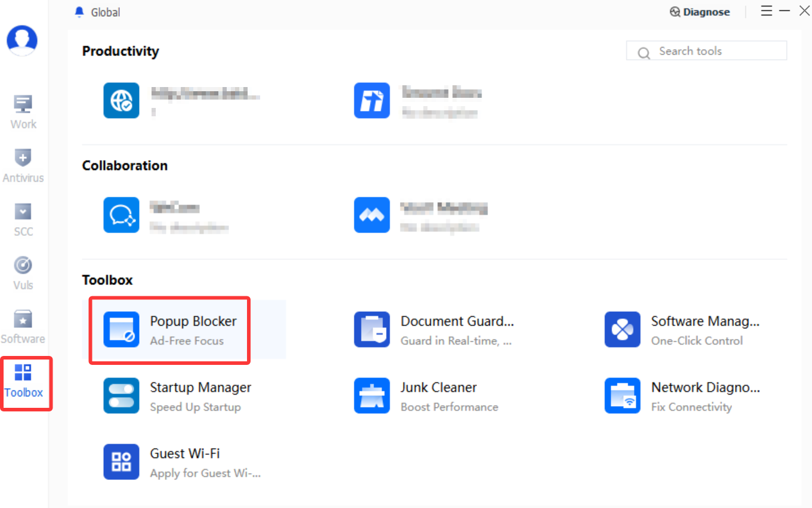Go to the SCC sidebar section
The image size is (812, 508).
[23, 219]
